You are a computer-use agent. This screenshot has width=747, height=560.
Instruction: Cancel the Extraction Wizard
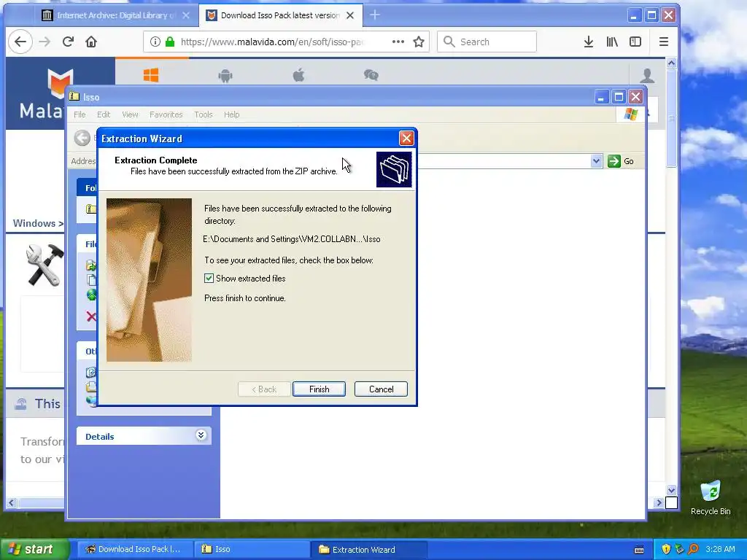pyautogui.click(x=381, y=389)
